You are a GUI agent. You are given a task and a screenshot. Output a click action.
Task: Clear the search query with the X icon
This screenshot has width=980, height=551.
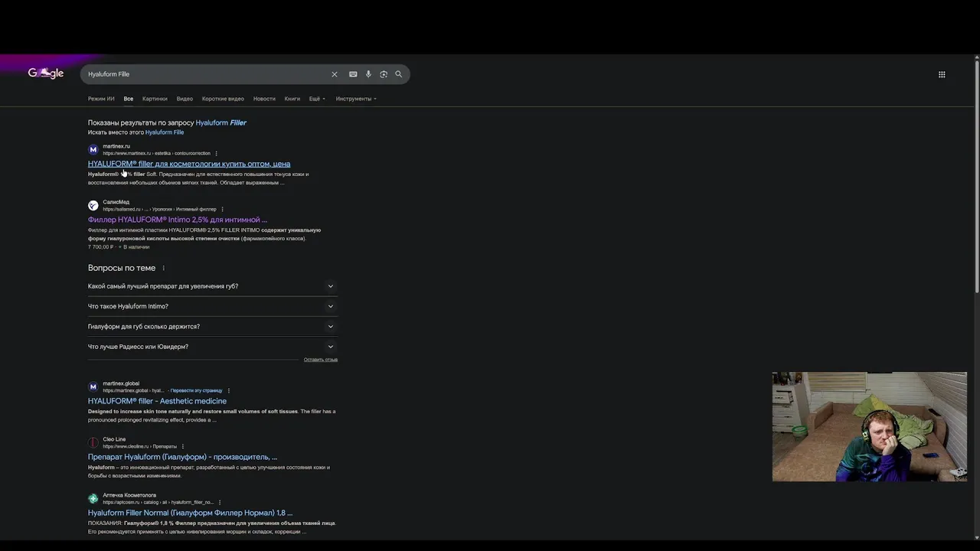coord(335,74)
